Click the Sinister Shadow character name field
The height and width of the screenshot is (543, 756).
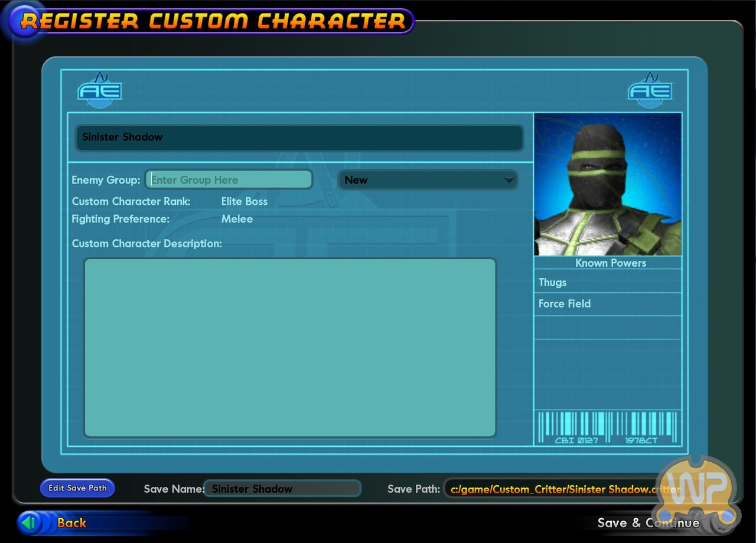[x=299, y=138]
